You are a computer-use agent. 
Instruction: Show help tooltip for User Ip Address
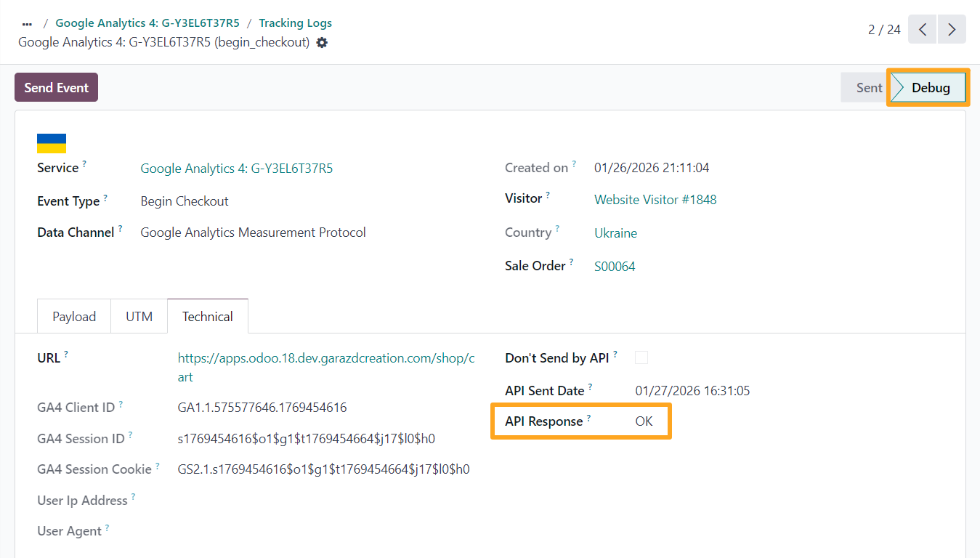[x=133, y=497]
